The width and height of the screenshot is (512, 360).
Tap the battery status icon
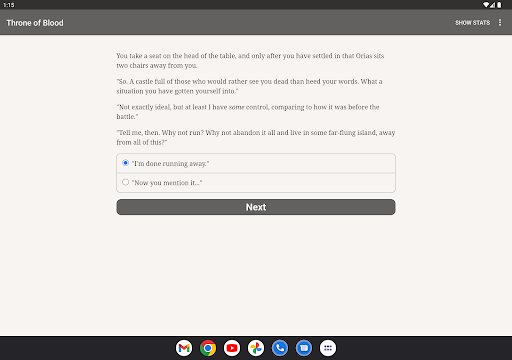coord(499,5)
